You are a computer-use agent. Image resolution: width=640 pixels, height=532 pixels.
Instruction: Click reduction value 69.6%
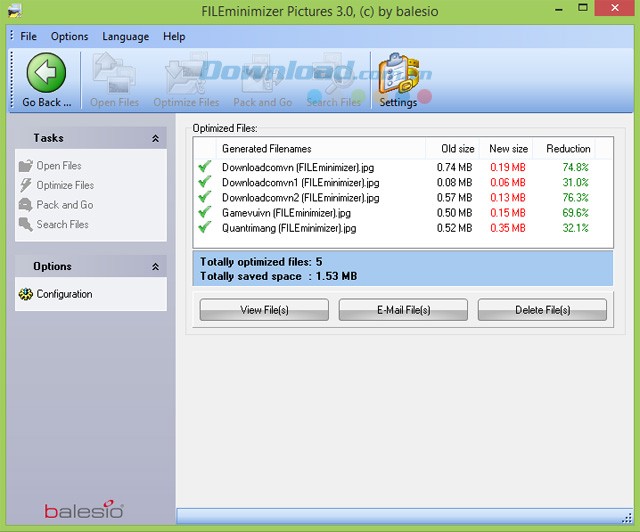pos(576,213)
